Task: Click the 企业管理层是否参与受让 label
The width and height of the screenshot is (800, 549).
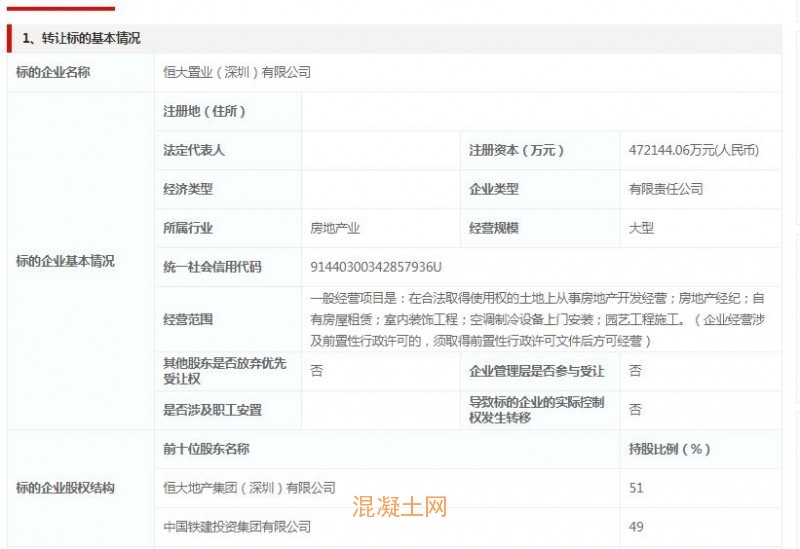Action: (537, 371)
